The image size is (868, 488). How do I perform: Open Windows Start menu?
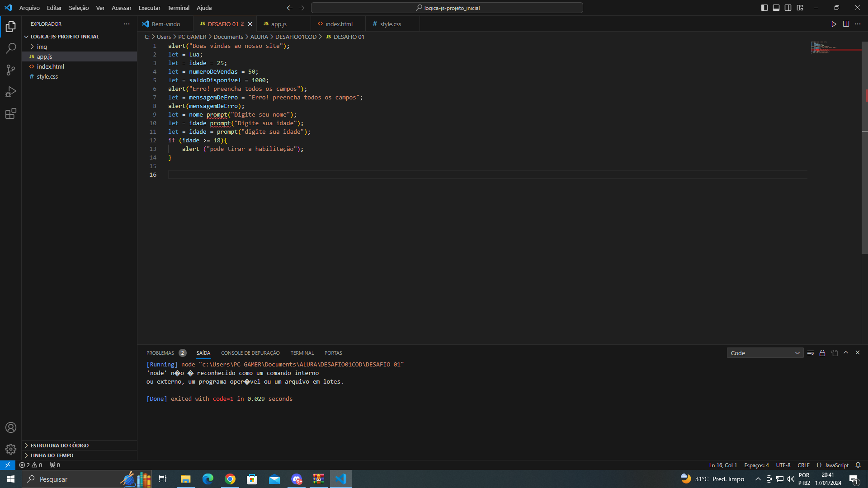click(x=11, y=479)
